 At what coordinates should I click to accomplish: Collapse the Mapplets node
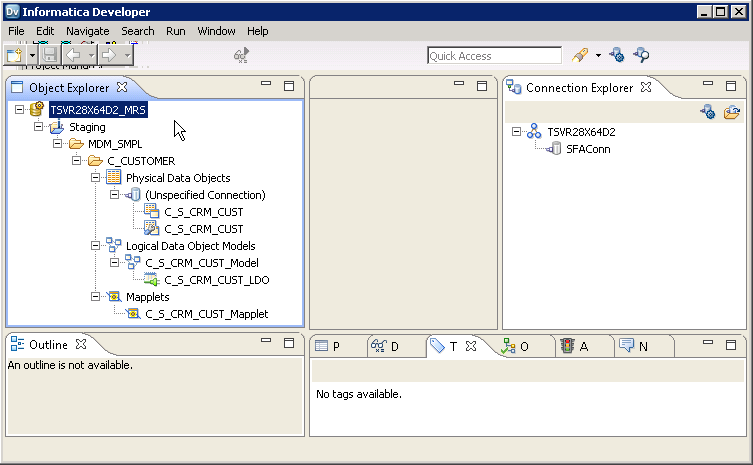click(96, 296)
